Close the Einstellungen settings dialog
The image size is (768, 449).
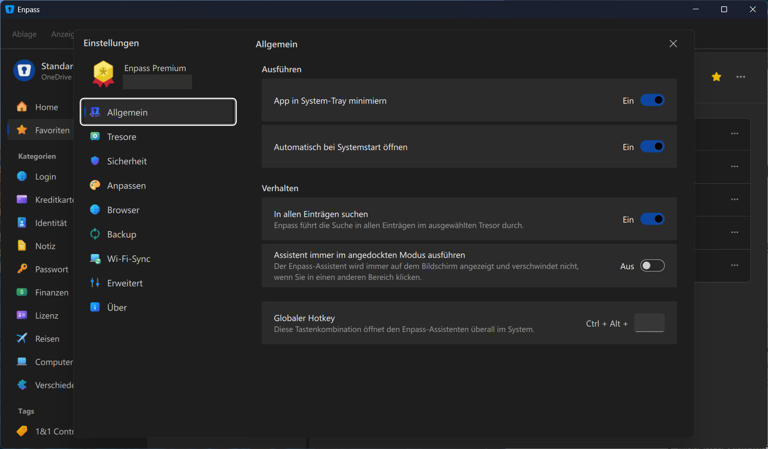[673, 44]
